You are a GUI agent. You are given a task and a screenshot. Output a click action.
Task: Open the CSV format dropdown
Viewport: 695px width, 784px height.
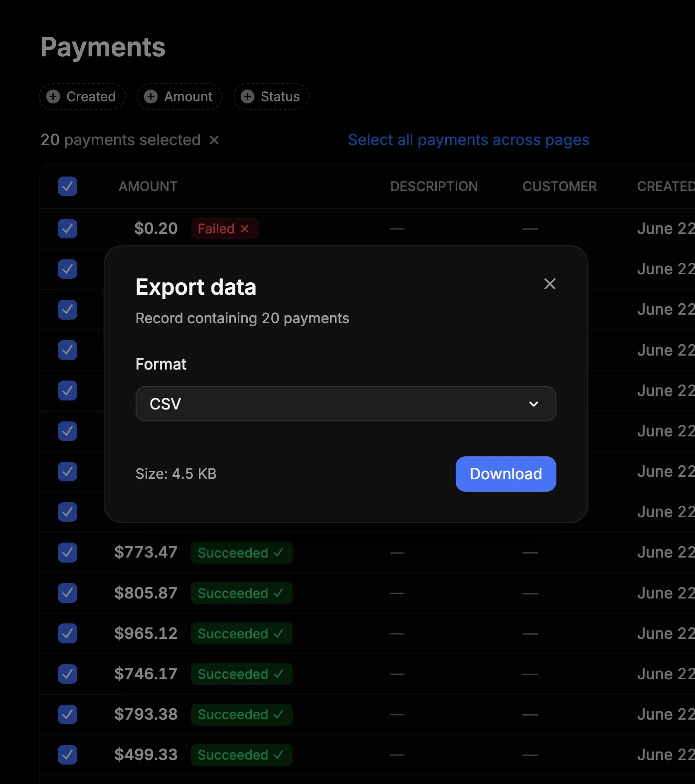pyautogui.click(x=346, y=403)
